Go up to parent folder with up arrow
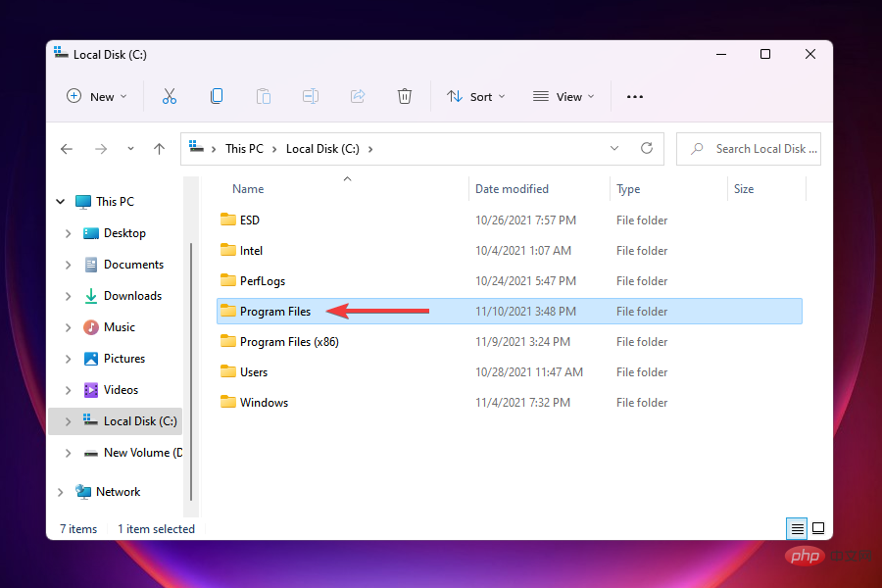This screenshot has width=882, height=588. pos(159,148)
